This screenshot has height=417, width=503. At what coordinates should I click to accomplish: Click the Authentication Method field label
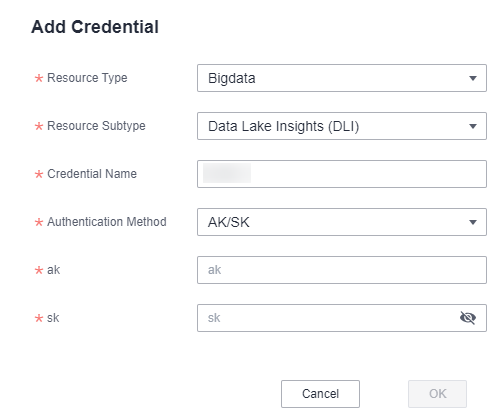coord(107,222)
